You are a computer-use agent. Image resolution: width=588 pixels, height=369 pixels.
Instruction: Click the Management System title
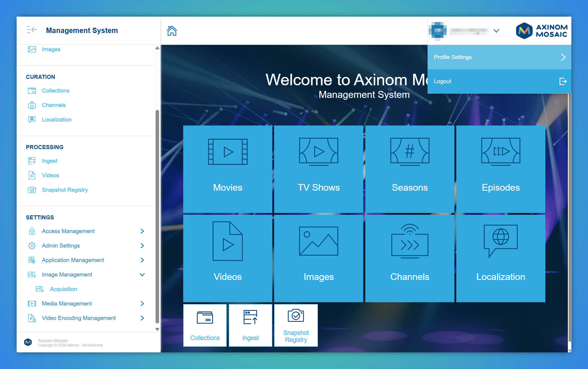(x=82, y=30)
